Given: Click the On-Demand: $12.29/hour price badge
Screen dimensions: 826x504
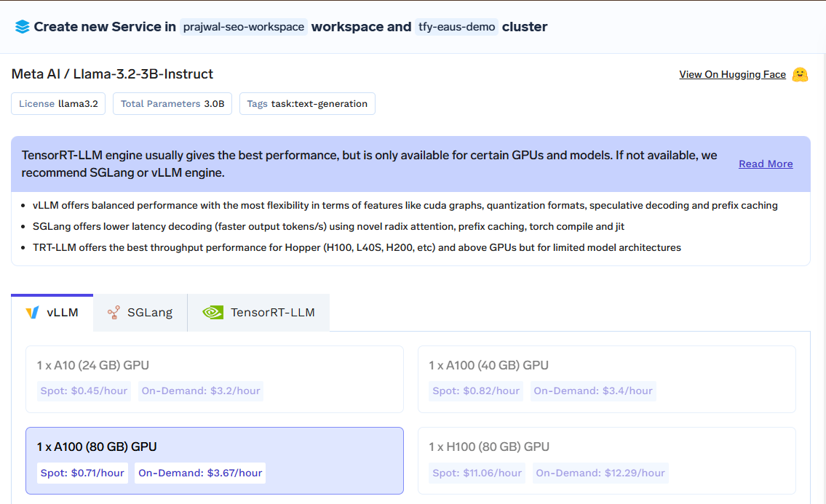Looking at the screenshot, I should (x=600, y=473).
